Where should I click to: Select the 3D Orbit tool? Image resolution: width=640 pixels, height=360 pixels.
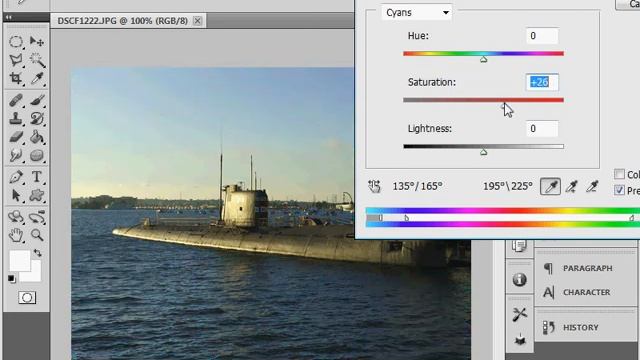[37, 217]
